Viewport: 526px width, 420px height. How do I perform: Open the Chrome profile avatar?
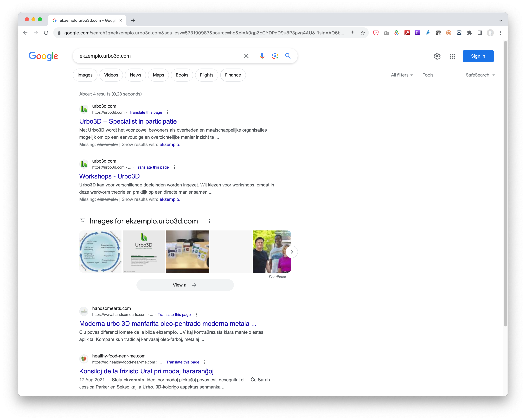(x=490, y=33)
